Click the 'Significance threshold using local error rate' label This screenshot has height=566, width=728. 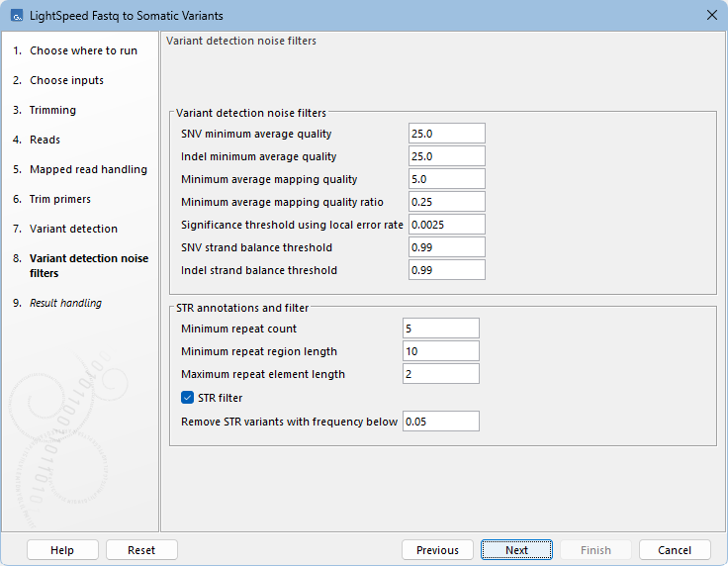(x=292, y=225)
